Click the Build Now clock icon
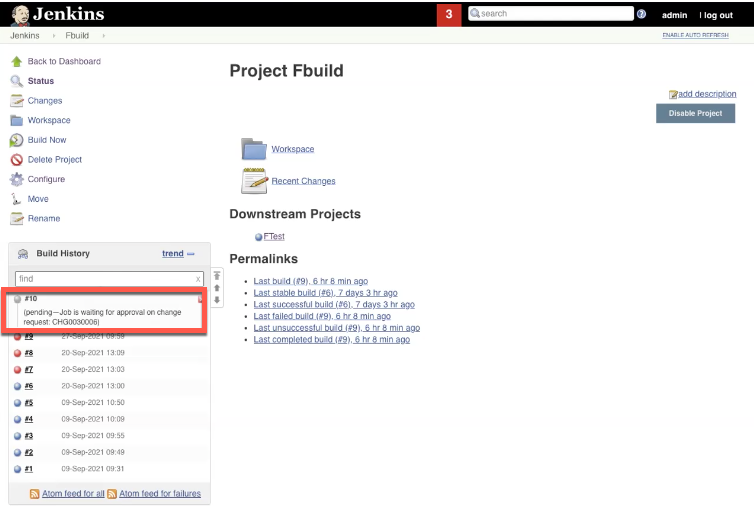The image size is (754, 512). coord(16,140)
